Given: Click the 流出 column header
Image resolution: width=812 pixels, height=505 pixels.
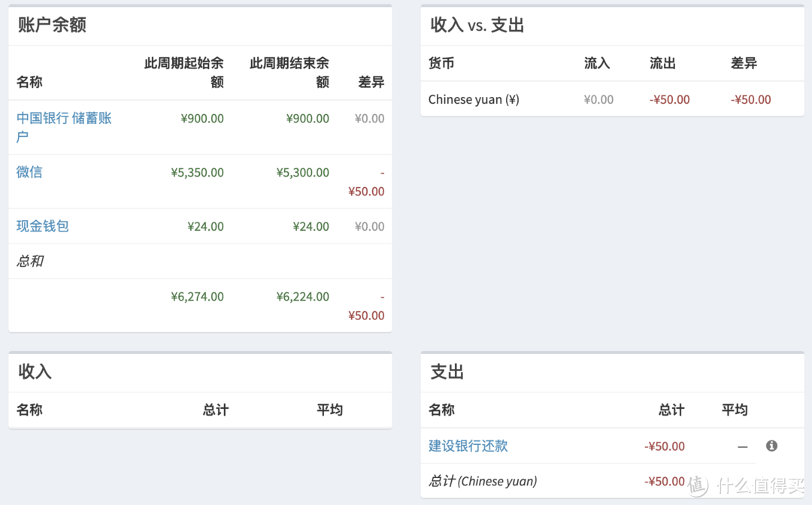Looking at the screenshot, I should point(662,64).
